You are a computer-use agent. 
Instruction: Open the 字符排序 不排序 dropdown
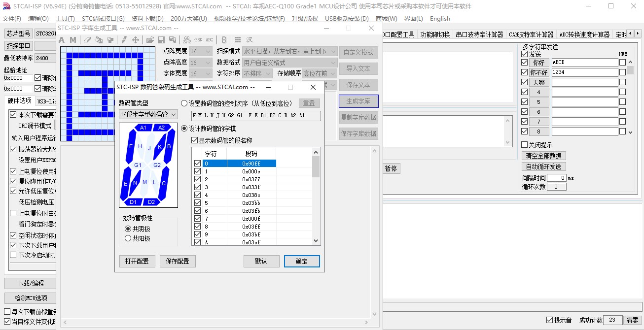[257, 73]
